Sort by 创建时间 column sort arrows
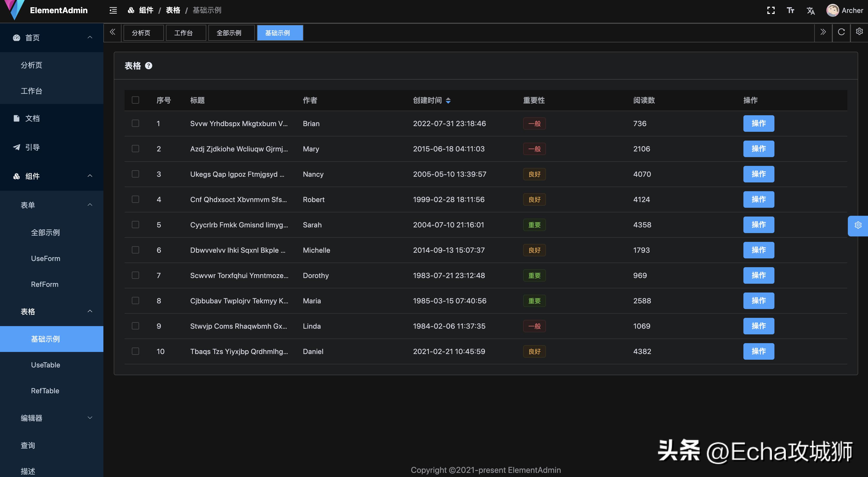The width and height of the screenshot is (868, 477). (x=448, y=100)
